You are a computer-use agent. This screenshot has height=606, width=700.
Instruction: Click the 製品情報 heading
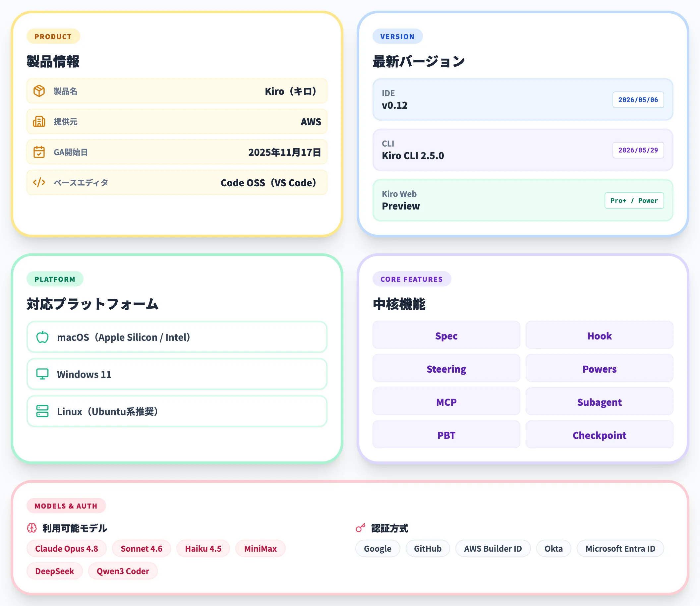[53, 62]
